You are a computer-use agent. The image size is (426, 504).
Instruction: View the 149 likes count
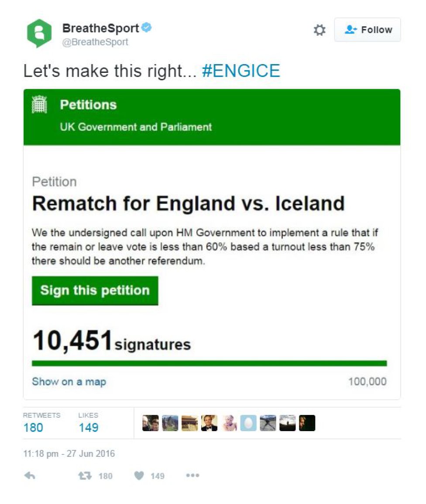(89, 428)
